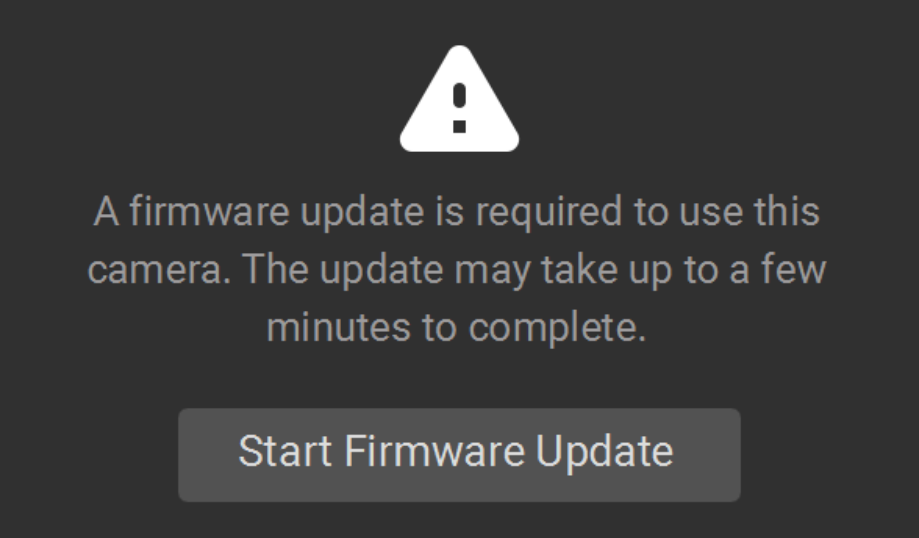The height and width of the screenshot is (538, 919).
Task: Click the warning triangle icon
Action: click(459, 101)
